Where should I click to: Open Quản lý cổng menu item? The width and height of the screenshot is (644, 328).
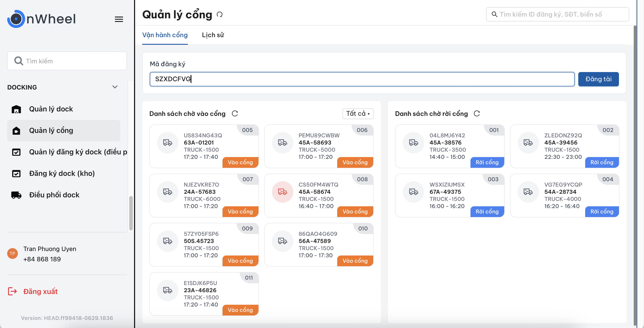[x=64, y=131]
